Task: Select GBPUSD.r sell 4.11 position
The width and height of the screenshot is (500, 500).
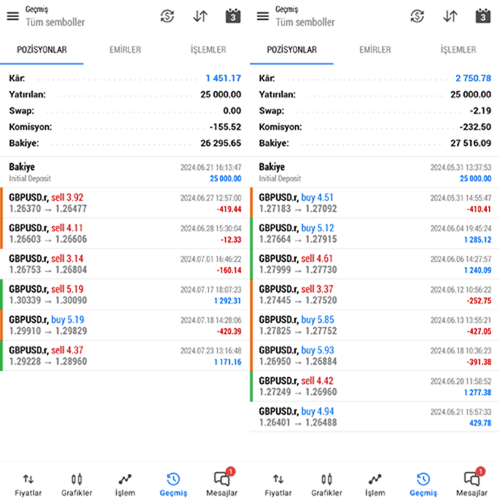Action: [125, 234]
